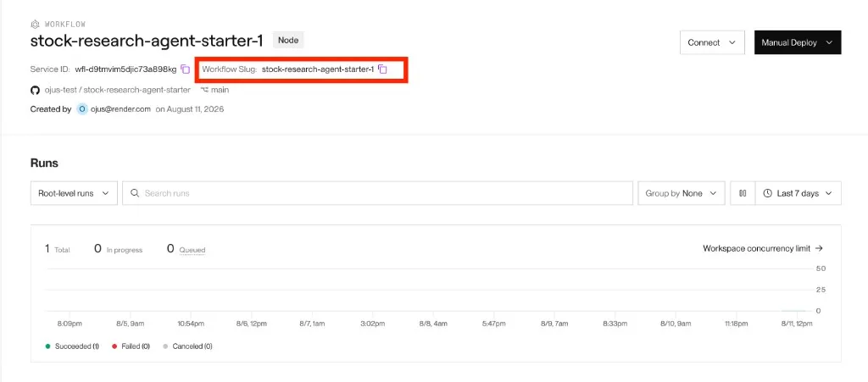The image size is (868, 382).
Task: Click the 3:02pm axis label
Action: [372, 324]
